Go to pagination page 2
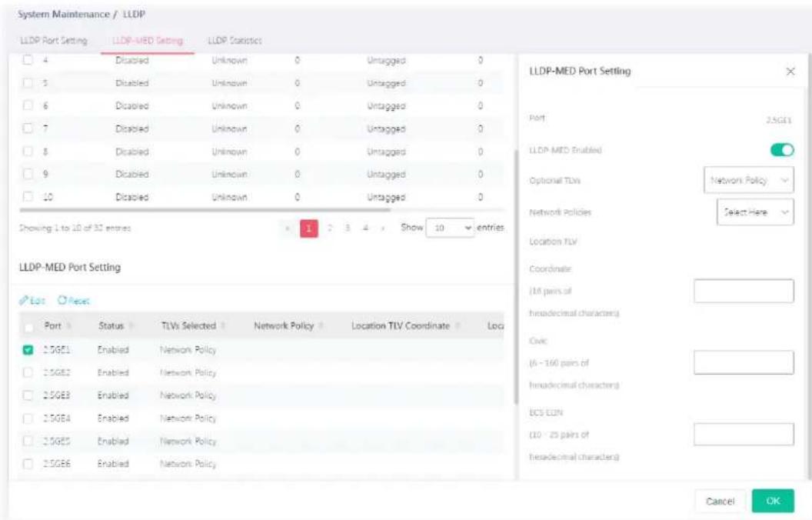This screenshot has width=812, height=520. [x=330, y=228]
